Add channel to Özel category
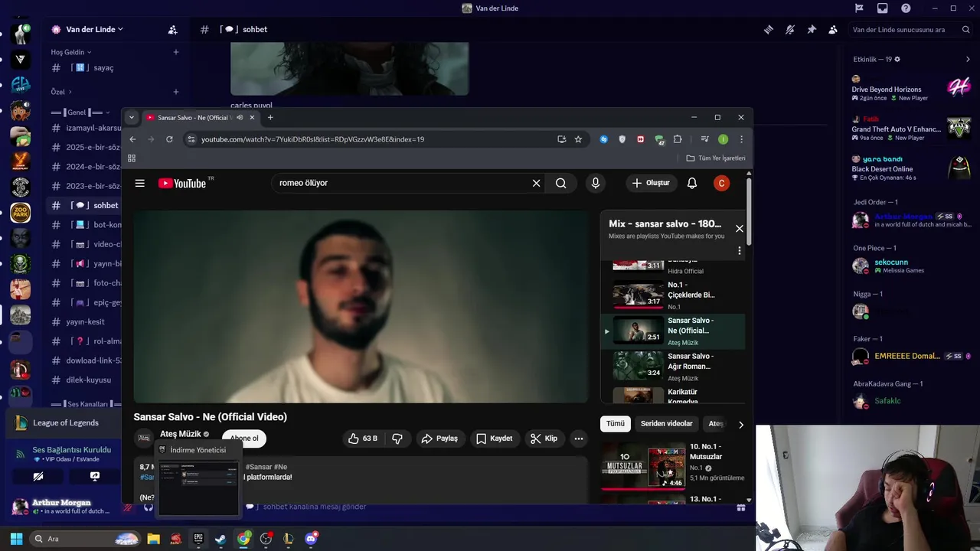Screen dimensions: 980x551 [x=176, y=92]
